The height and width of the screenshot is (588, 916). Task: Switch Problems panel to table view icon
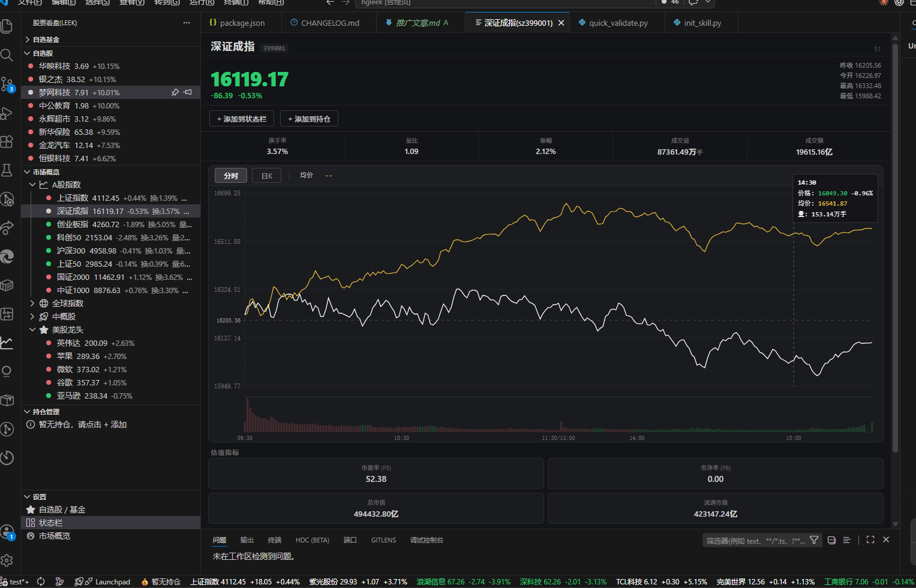[x=847, y=540]
